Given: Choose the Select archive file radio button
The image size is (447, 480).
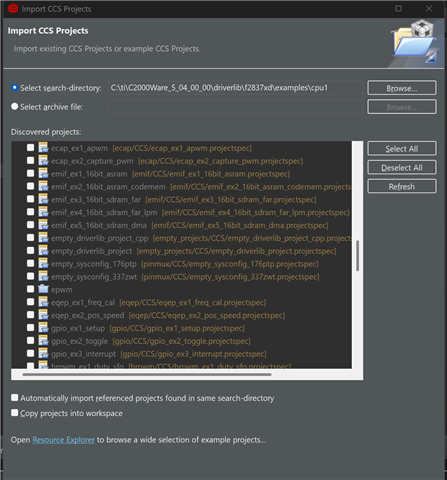Looking at the screenshot, I should click(x=14, y=106).
